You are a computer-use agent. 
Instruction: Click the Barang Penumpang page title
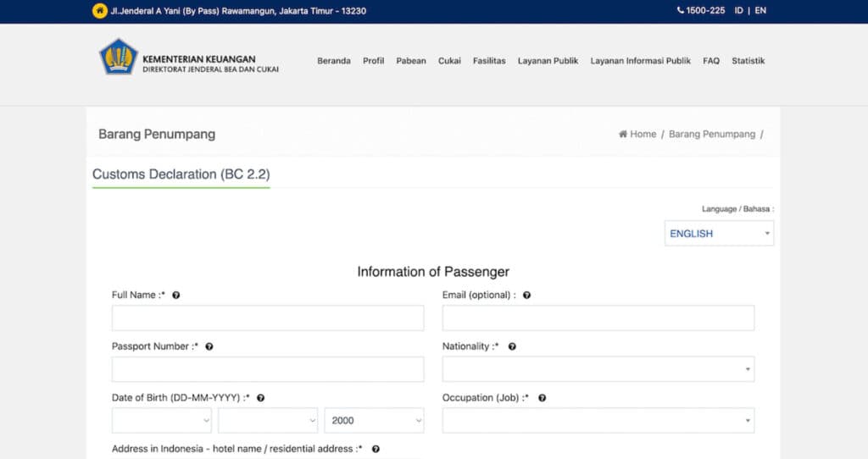pos(157,135)
